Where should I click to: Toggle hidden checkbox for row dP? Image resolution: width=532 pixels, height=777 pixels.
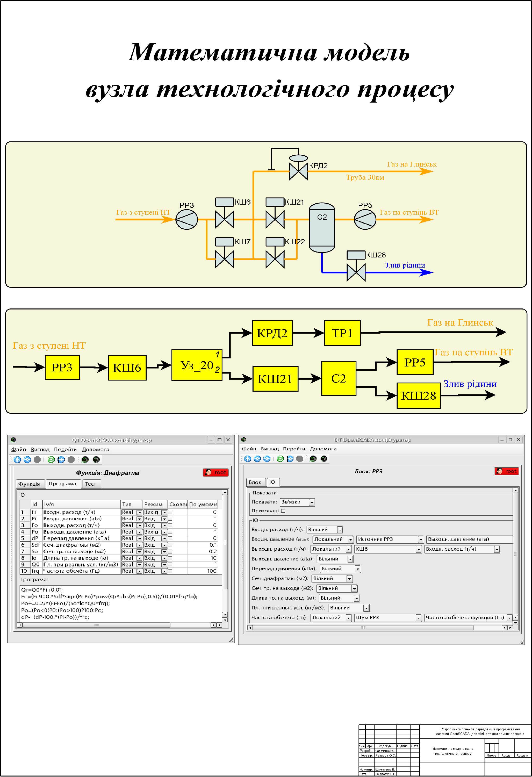click(x=170, y=538)
